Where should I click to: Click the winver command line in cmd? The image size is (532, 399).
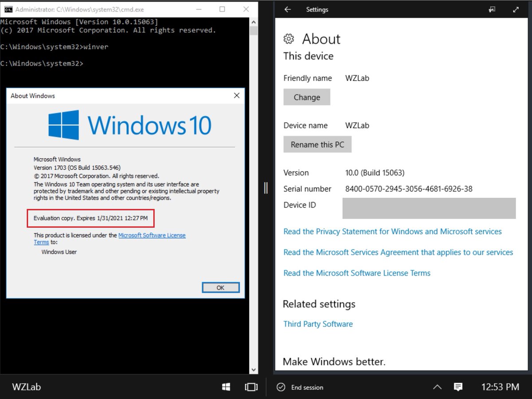pos(54,47)
